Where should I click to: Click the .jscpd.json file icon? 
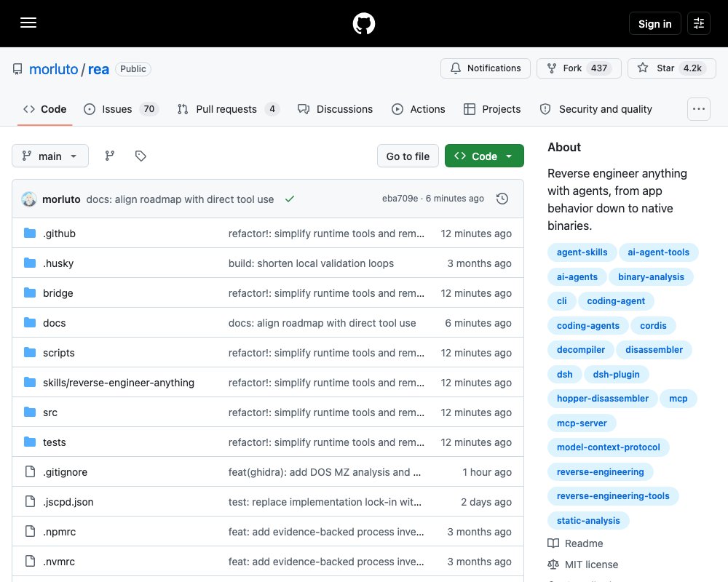[x=30, y=501]
